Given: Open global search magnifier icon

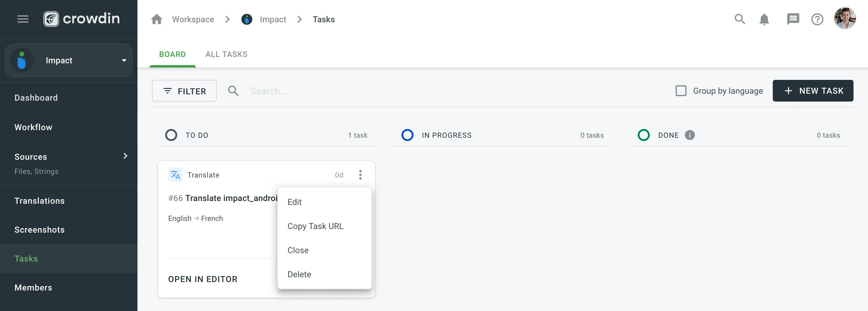Looking at the screenshot, I should [740, 19].
